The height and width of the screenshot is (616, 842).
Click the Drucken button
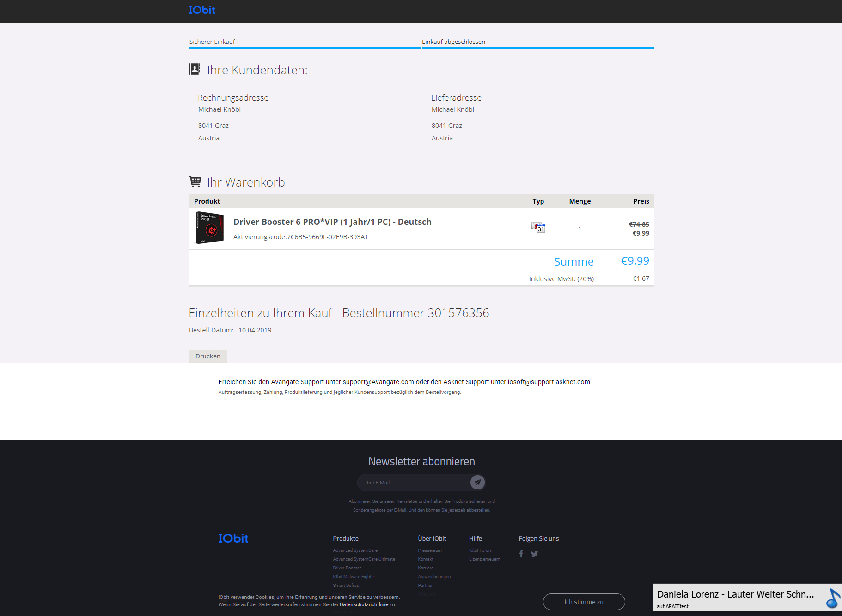coord(208,356)
